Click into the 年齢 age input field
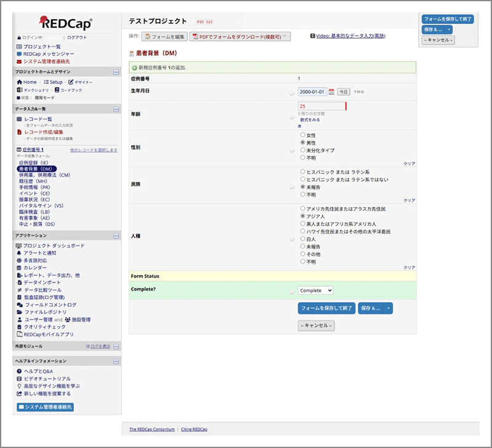This screenshot has width=492, height=448. (321, 106)
